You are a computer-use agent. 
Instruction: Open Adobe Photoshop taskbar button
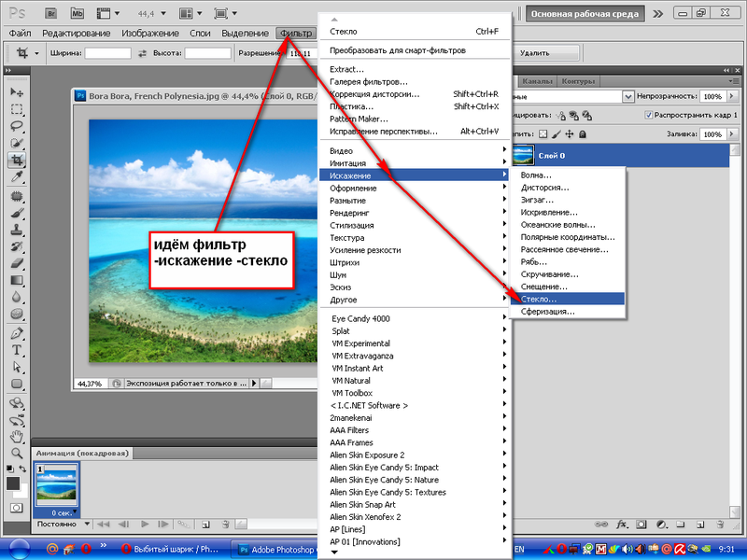[275, 550]
